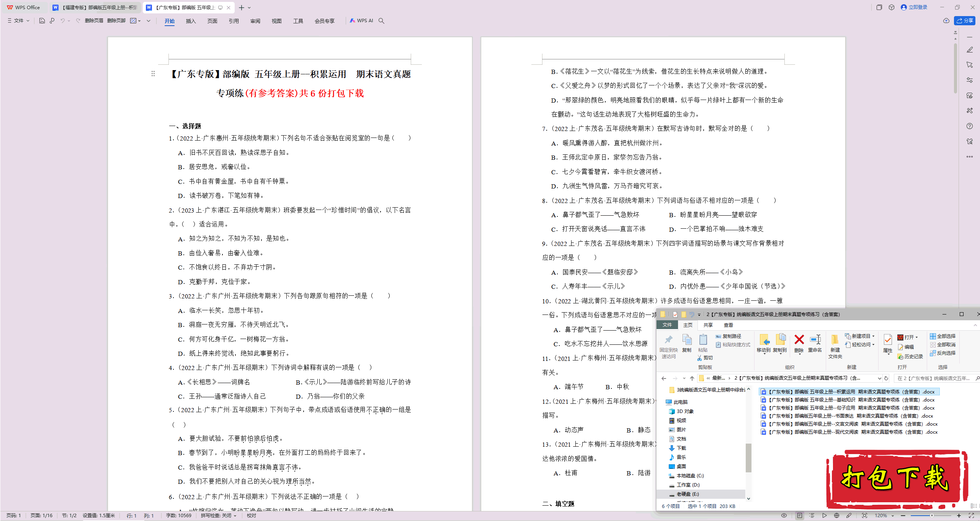
Task: Click the new tab plus button in WPS
Action: click(x=241, y=8)
